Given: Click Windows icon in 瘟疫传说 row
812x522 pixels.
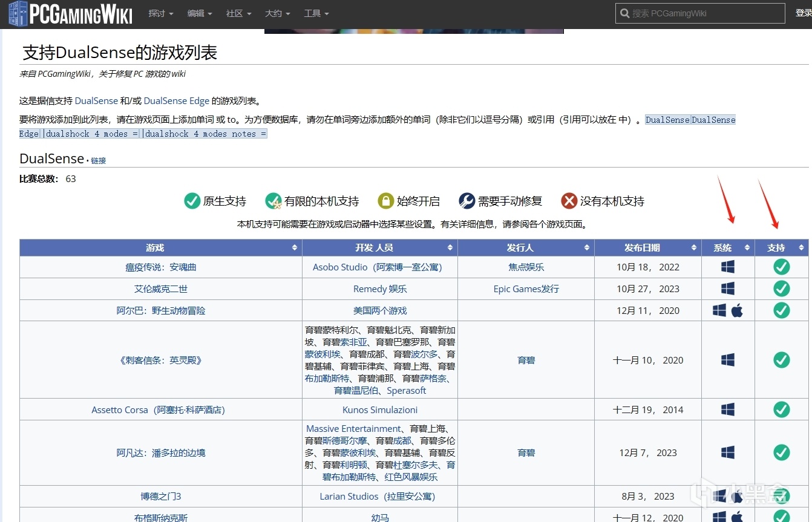Looking at the screenshot, I should coord(728,267).
